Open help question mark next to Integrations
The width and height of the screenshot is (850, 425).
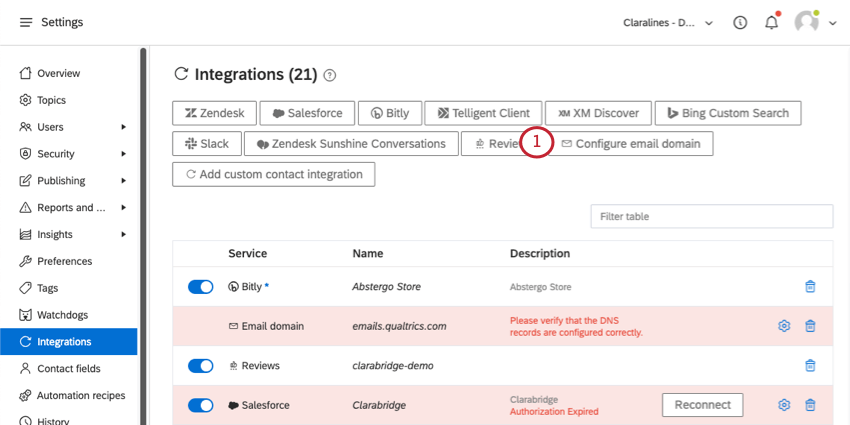click(330, 75)
